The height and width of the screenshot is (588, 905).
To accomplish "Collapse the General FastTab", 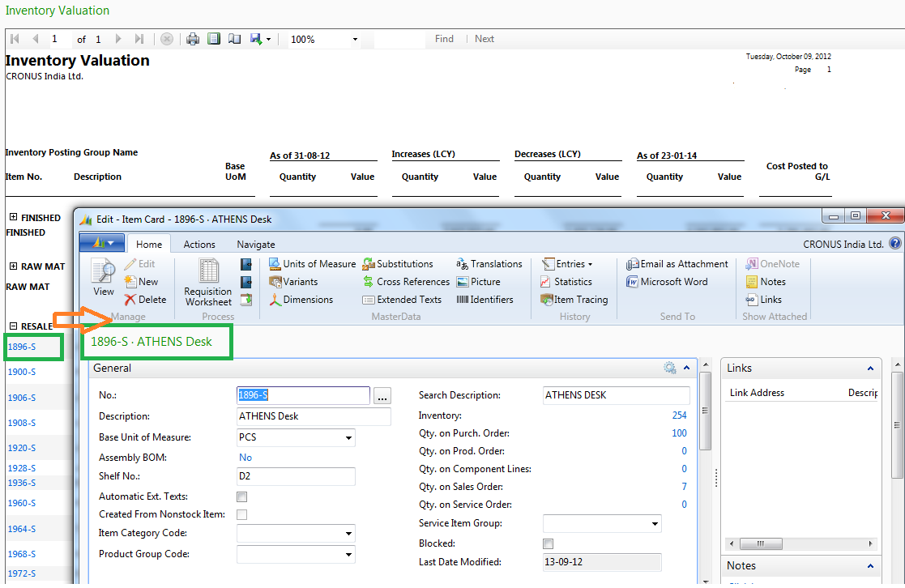I will coord(687,368).
